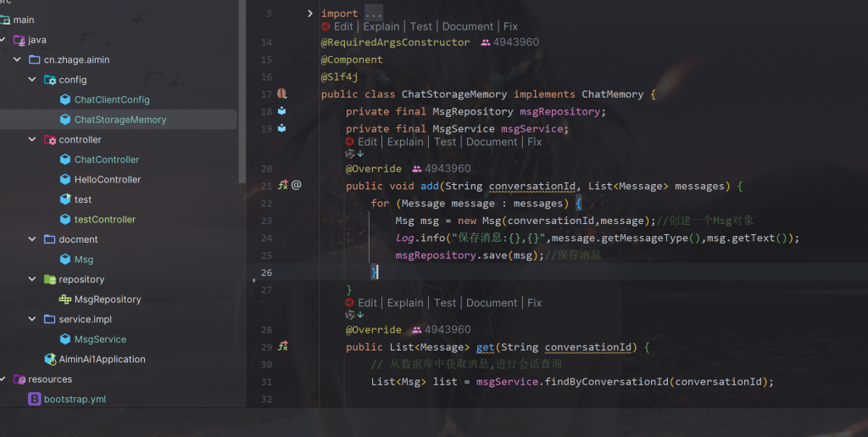Click the Spring bean gutter icon beside ChatStorageMemory class
Screen dimensions: 868x437
[283, 94]
